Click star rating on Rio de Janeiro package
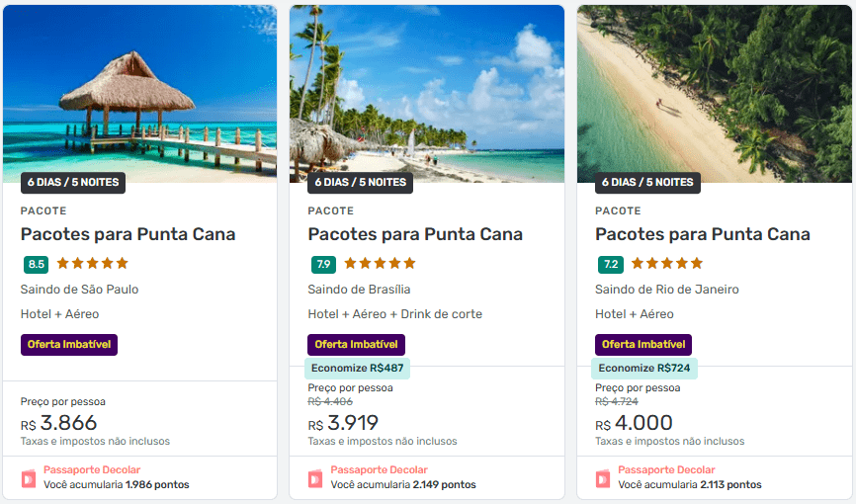856x504 pixels. click(667, 264)
